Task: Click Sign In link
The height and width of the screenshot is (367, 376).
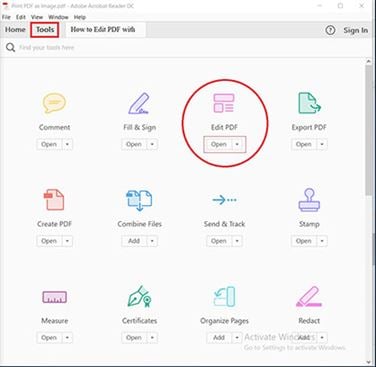Action: coord(356,30)
